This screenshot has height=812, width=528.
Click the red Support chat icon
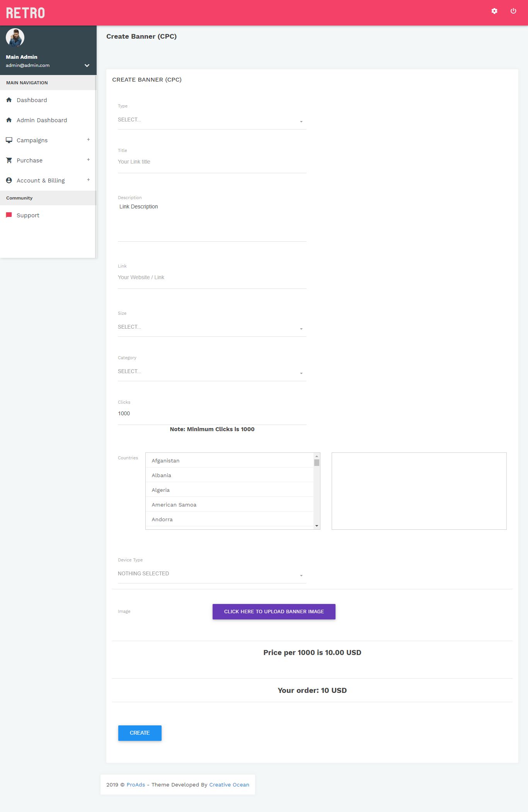(9, 215)
